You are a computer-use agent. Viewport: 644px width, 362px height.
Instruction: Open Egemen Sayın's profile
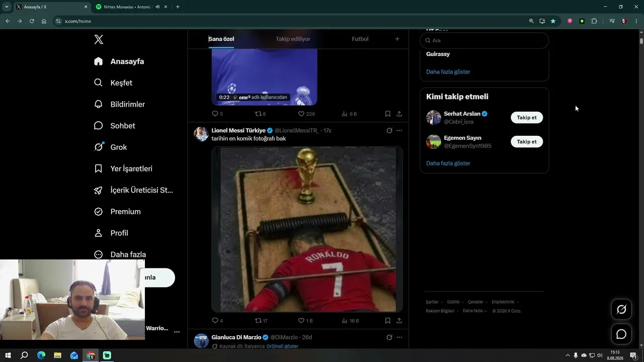pos(462,138)
